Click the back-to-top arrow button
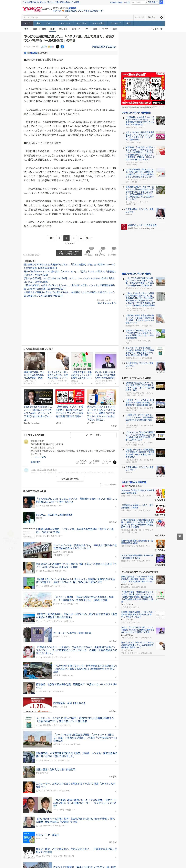Screen dimensions: 186x868 [180, 536]
